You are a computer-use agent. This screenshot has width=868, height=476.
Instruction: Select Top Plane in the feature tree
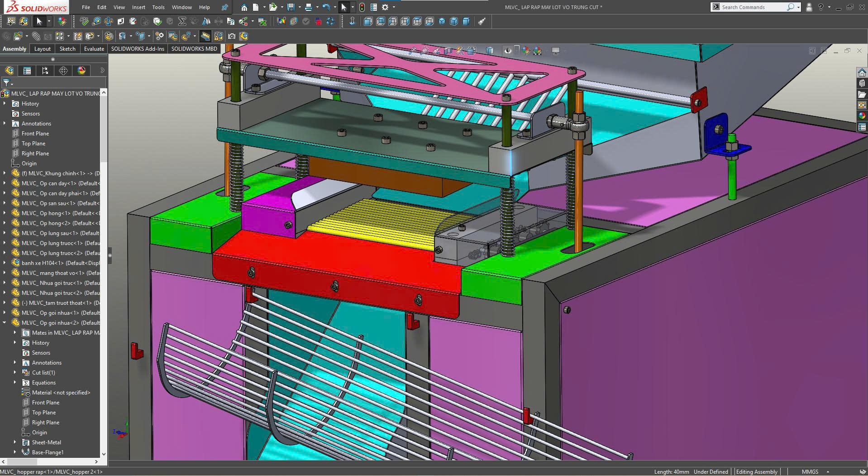pos(33,144)
